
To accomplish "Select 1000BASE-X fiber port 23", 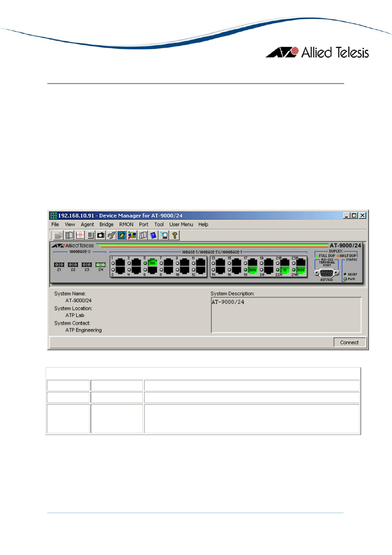I will coord(87,265).
